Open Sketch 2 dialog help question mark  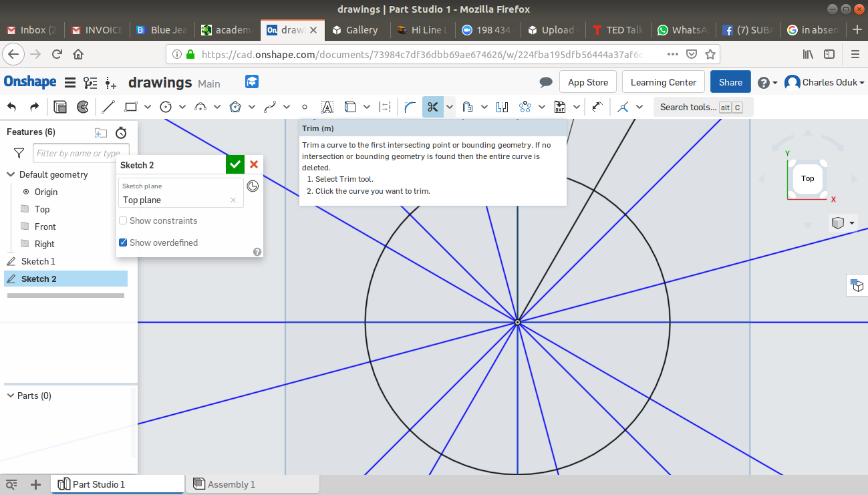(x=257, y=252)
